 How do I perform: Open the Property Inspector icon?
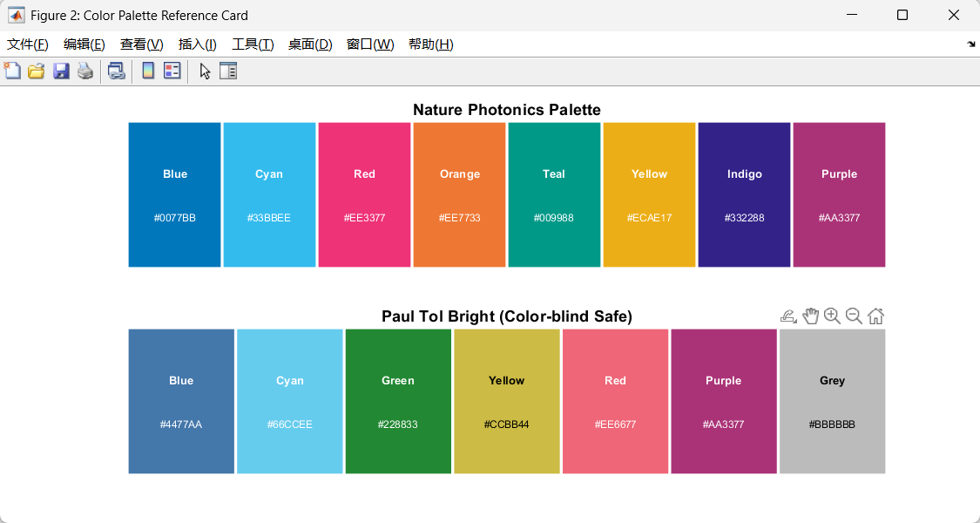[228, 71]
